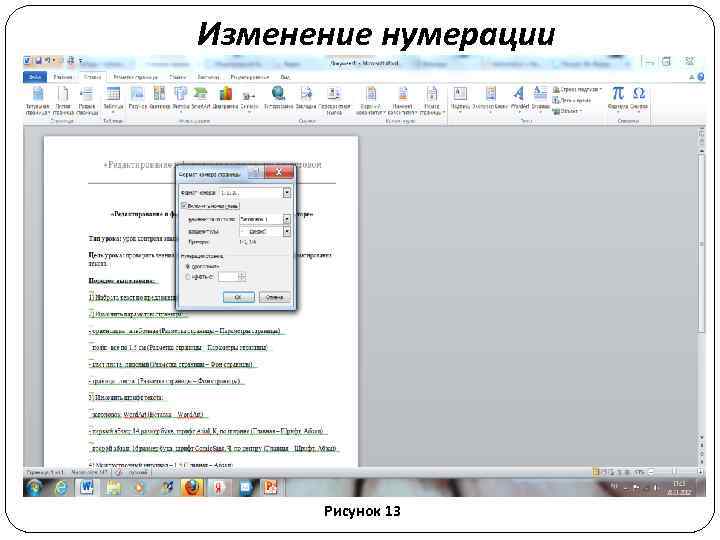The height and width of the screenshot is (540, 720).
Task: Expand the Формат номера dropdown in dialog
Action: pos(287,193)
